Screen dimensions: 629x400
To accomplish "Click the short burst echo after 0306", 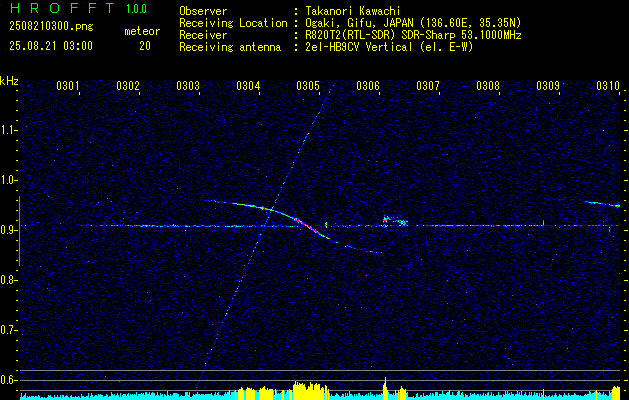I will (395, 221).
